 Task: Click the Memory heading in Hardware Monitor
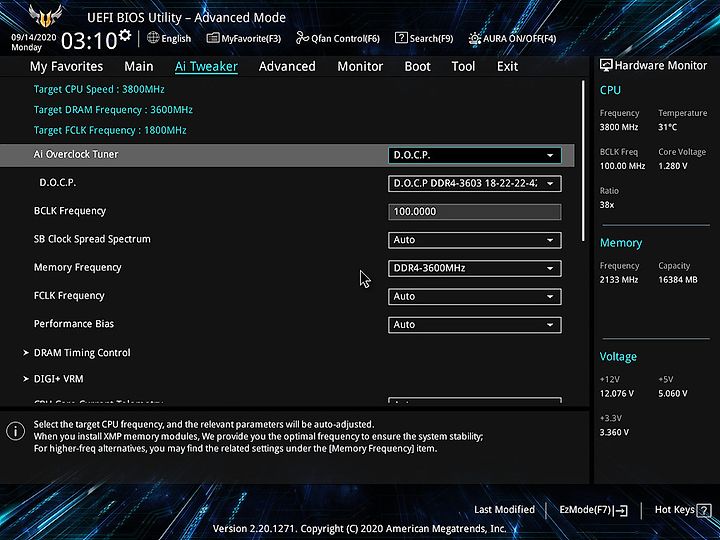(x=621, y=243)
